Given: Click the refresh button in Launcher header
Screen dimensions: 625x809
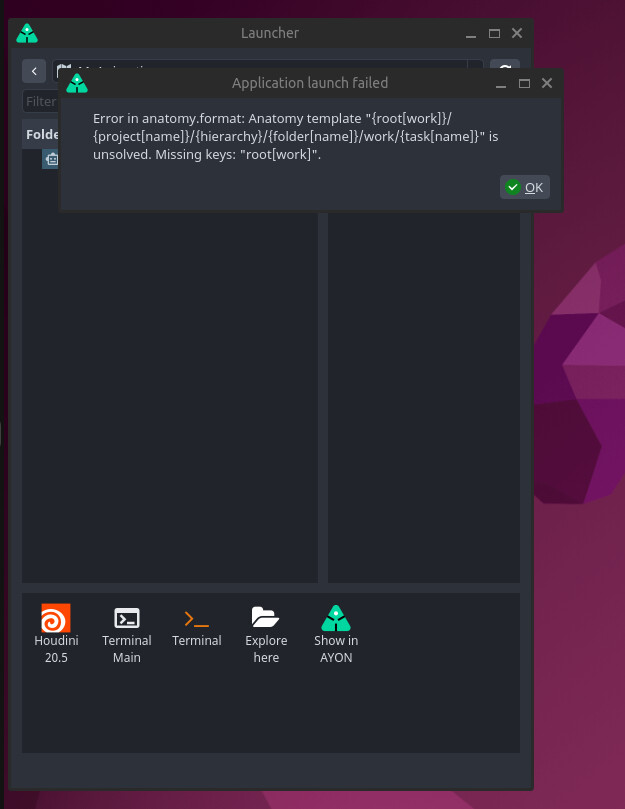Looking at the screenshot, I should click(x=505, y=71).
